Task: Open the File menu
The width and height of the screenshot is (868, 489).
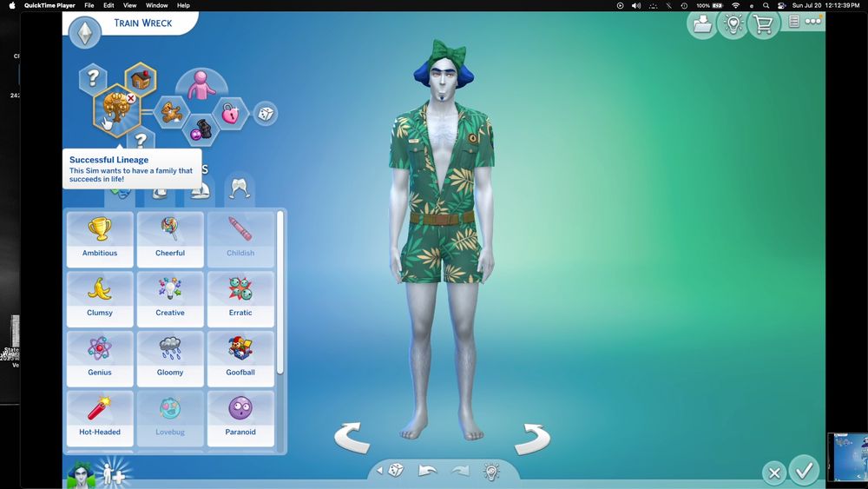Action: [x=89, y=5]
